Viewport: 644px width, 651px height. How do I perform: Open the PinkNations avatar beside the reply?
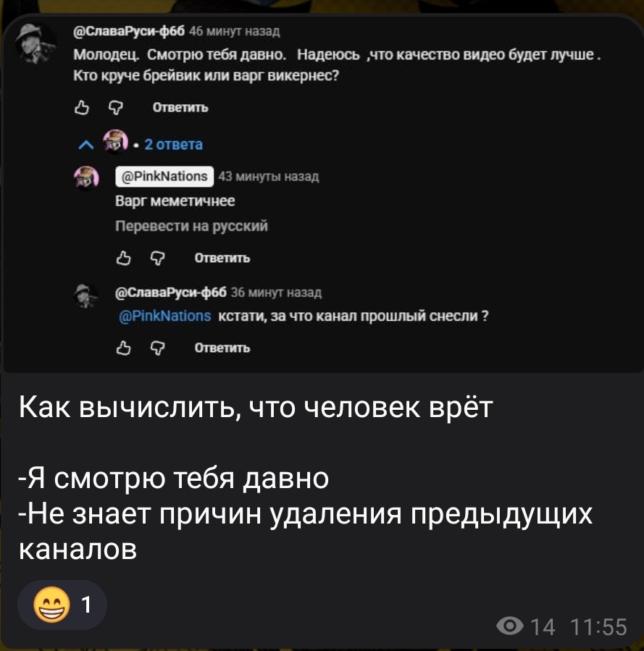(86, 178)
